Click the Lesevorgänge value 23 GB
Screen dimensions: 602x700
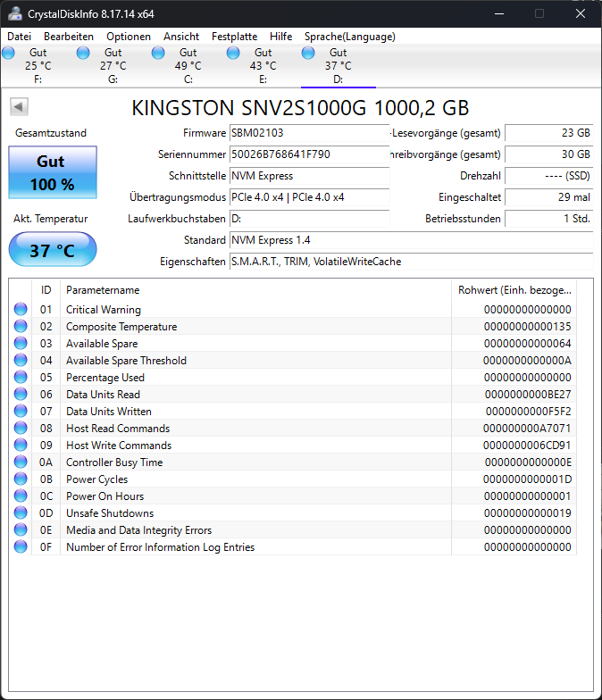coord(549,133)
